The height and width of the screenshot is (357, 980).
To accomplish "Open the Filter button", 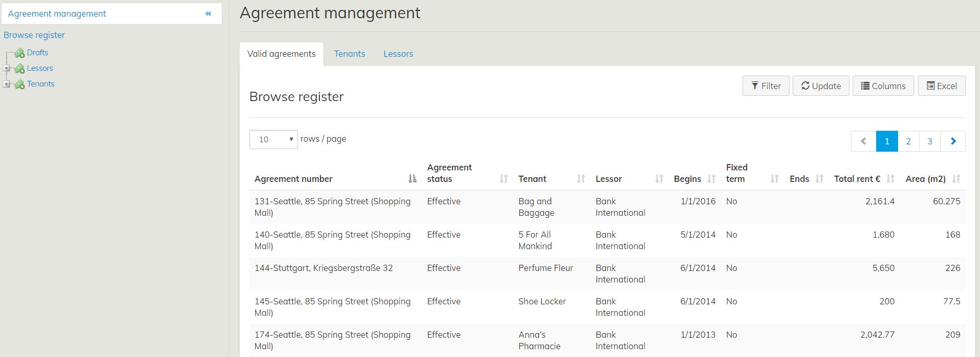I will pyautogui.click(x=766, y=86).
